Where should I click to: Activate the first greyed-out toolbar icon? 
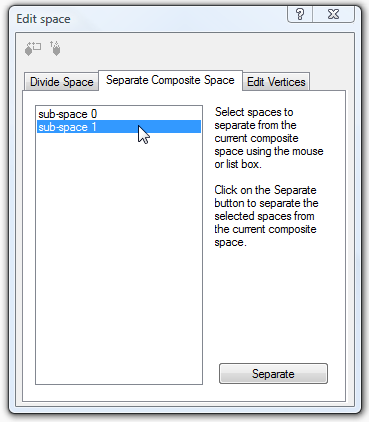pos(33,49)
